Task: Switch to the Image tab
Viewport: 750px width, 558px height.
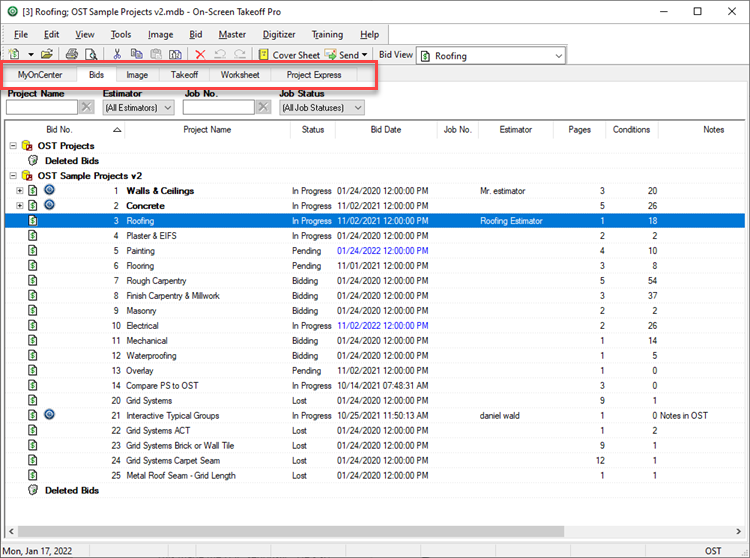Action: click(x=137, y=75)
